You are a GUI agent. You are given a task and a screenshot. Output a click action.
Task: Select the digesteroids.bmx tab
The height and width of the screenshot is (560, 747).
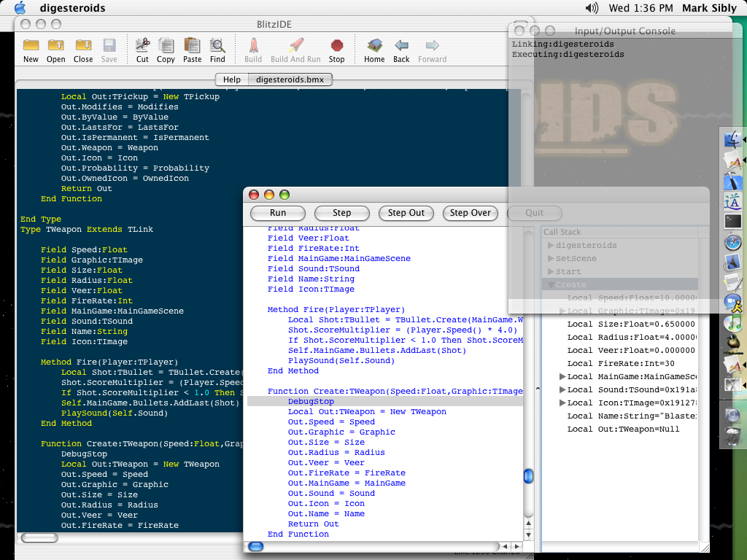(x=290, y=79)
